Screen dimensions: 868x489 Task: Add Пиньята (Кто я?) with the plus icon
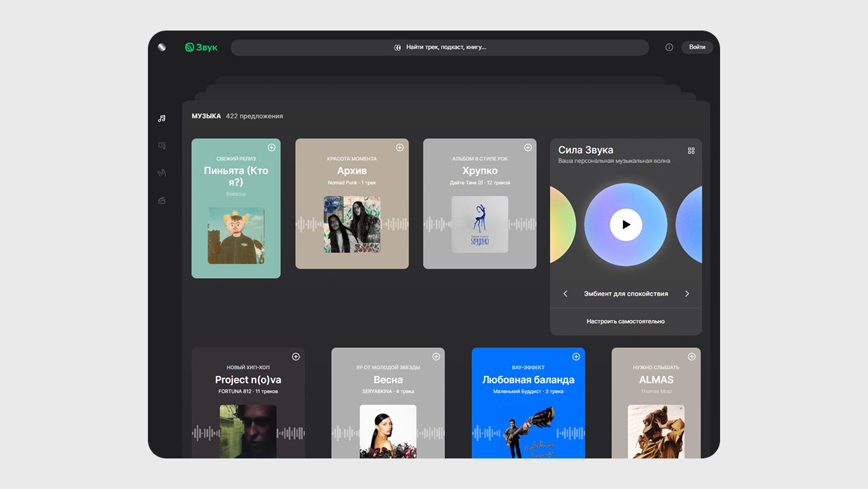(x=271, y=147)
